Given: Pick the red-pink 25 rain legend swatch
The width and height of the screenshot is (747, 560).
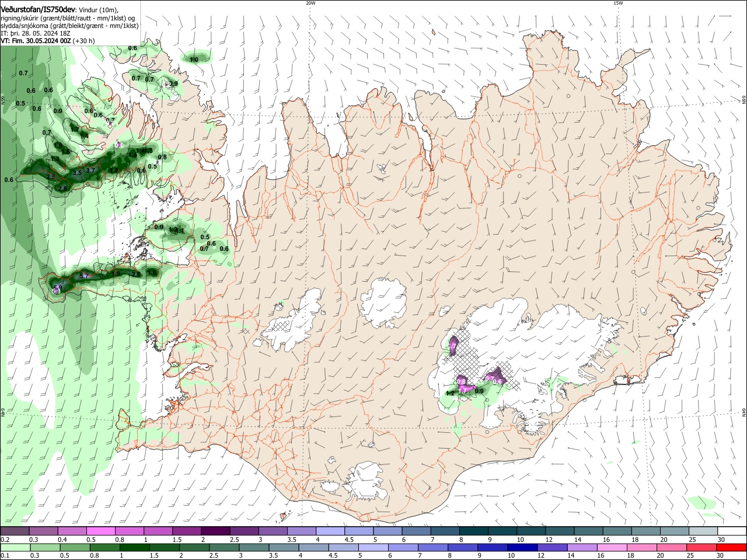Looking at the screenshot, I should point(702,547).
